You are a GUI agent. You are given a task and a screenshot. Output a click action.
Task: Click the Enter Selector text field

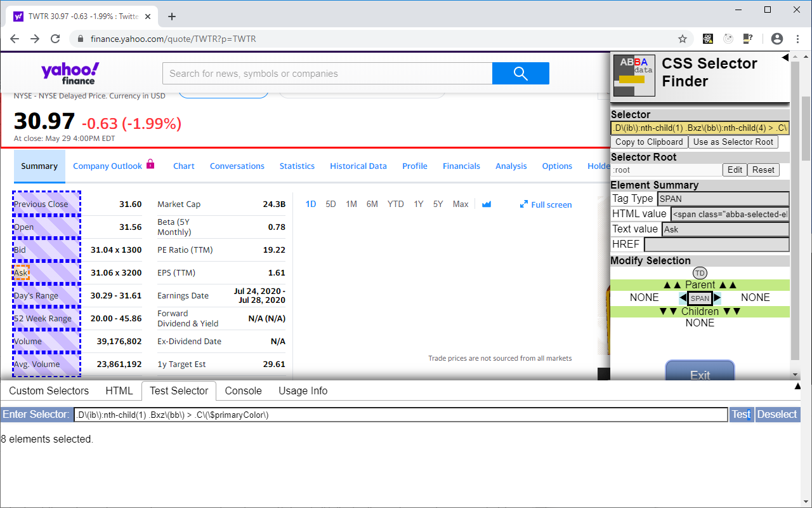click(400, 415)
